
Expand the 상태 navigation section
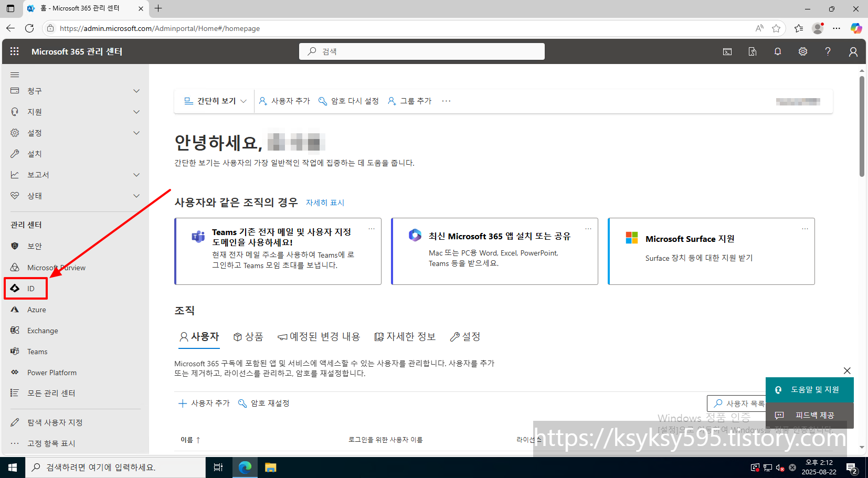coord(136,196)
